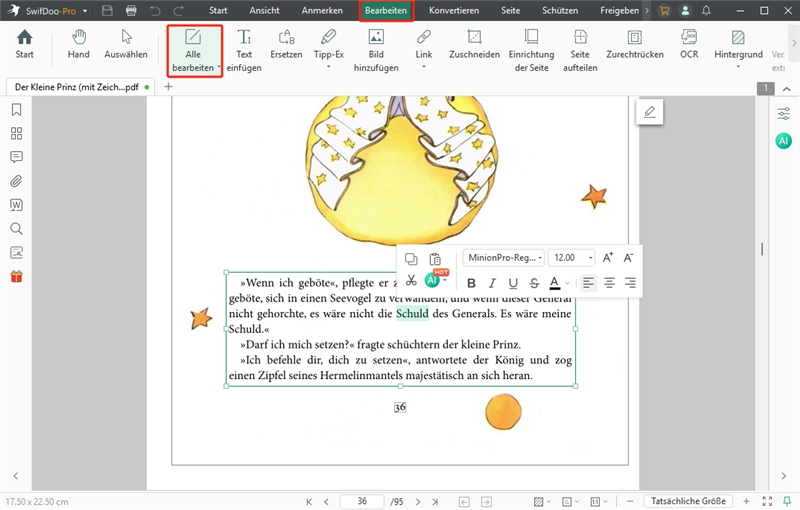Select the Tipp-Ex whiteout tool

click(329, 44)
